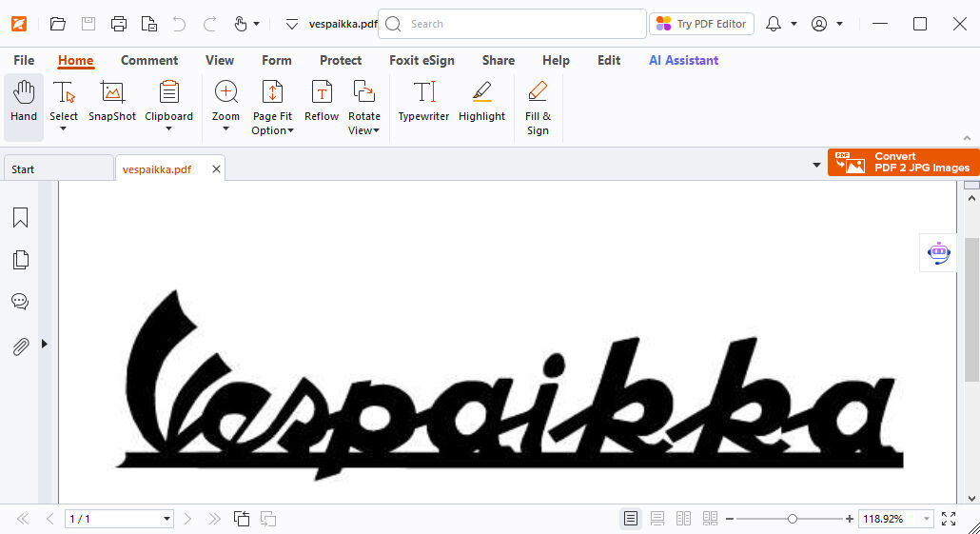
Task: Close the vespaikka.pdf tab
Action: click(x=216, y=168)
